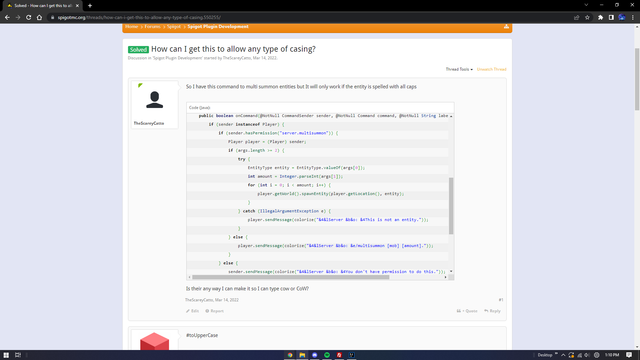Quote the first post
Viewport: 640px width, 360px height.
click(467, 311)
